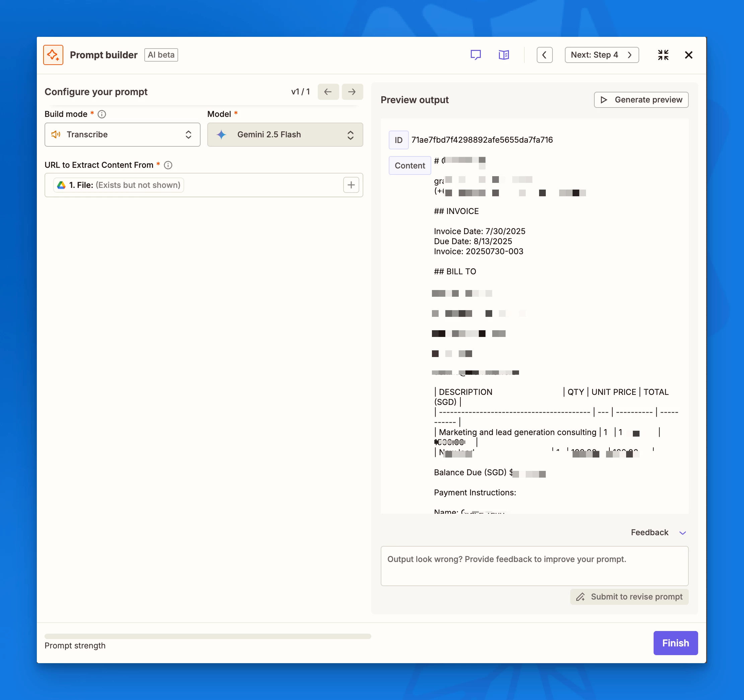744x700 pixels.
Task: Click the chat feedback icon in header
Action: click(x=475, y=55)
